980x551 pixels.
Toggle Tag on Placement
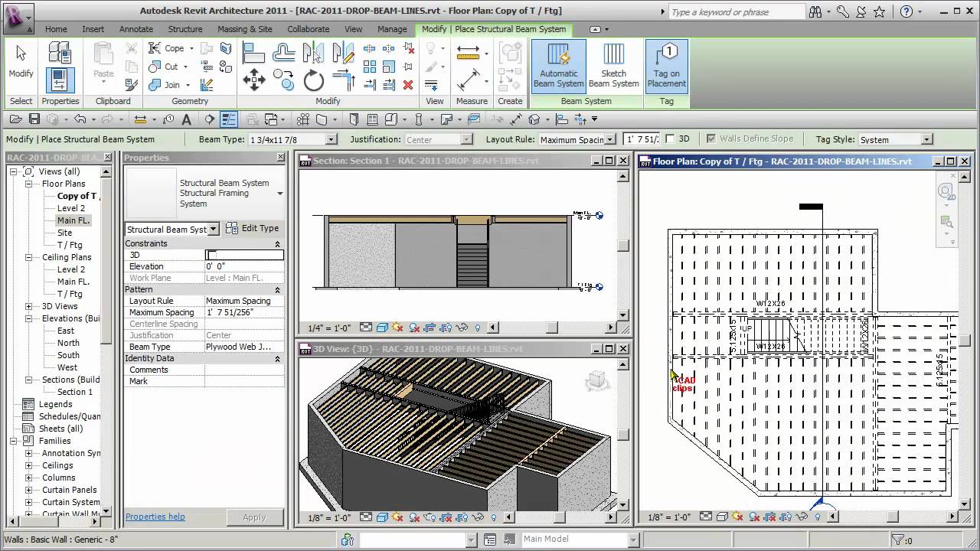[x=667, y=66]
